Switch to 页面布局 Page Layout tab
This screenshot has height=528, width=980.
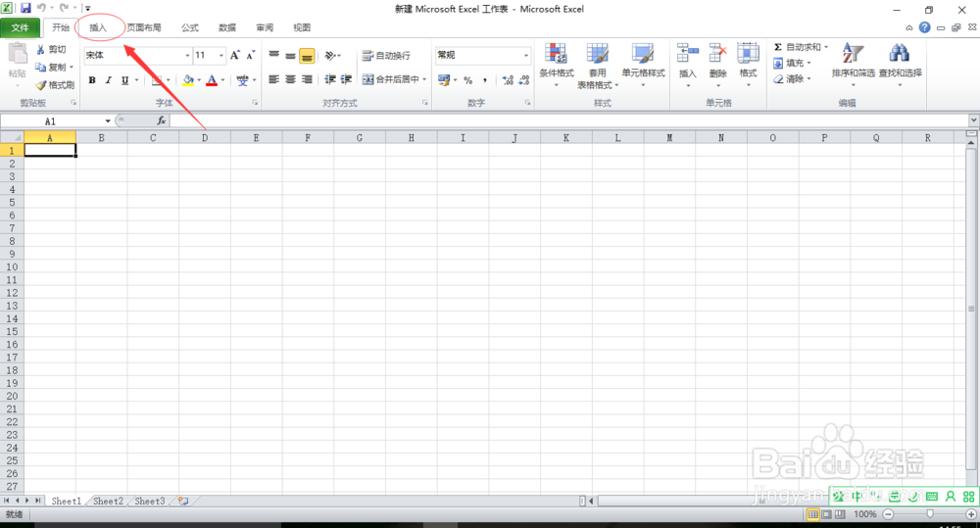click(144, 27)
